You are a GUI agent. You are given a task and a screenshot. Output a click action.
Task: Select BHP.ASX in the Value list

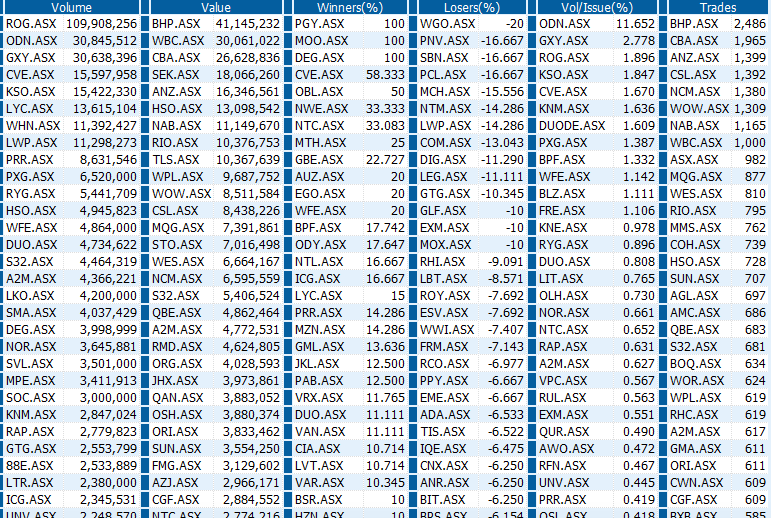176,24
